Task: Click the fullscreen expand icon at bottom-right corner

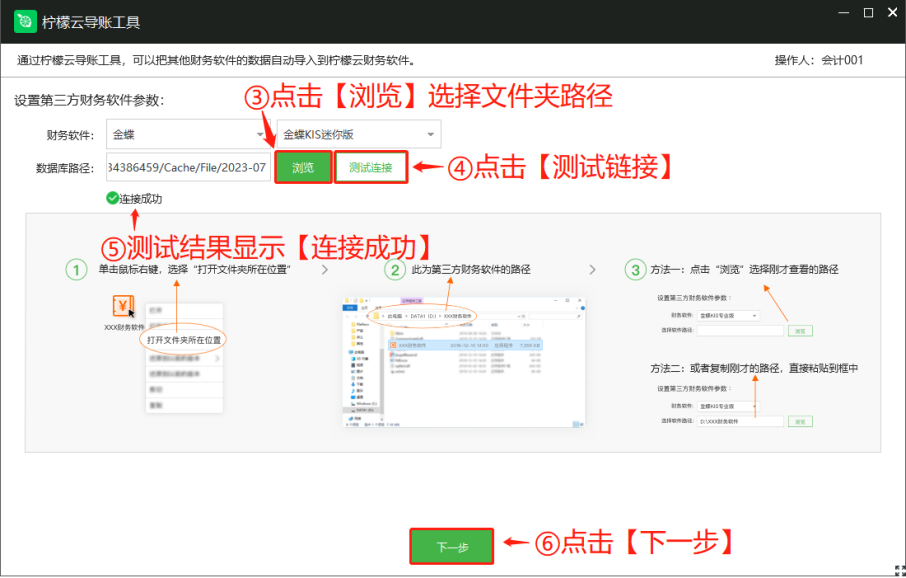Action: [x=899, y=569]
